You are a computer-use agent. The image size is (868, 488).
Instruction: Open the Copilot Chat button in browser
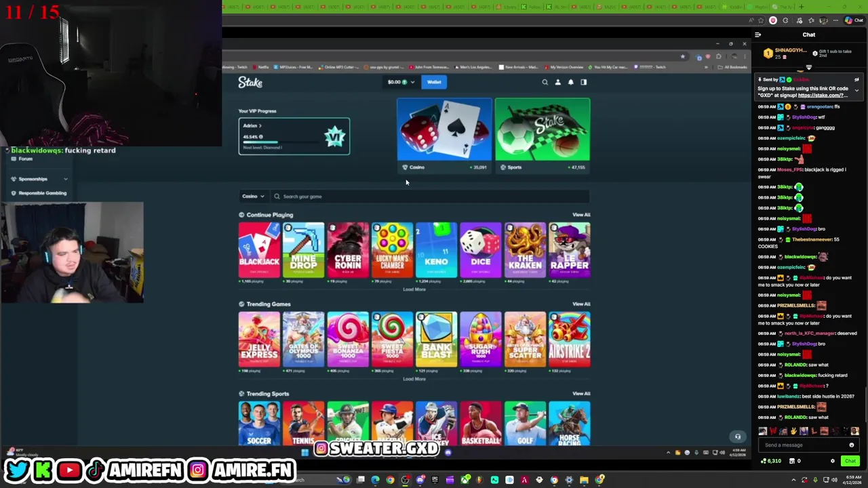tap(854, 20)
